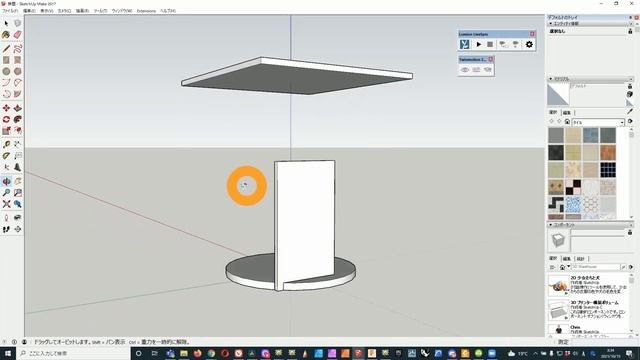Image resolution: width=640 pixels, height=360 pixels.
Task: Open the last menu on the menu bar
Action: click(168, 11)
